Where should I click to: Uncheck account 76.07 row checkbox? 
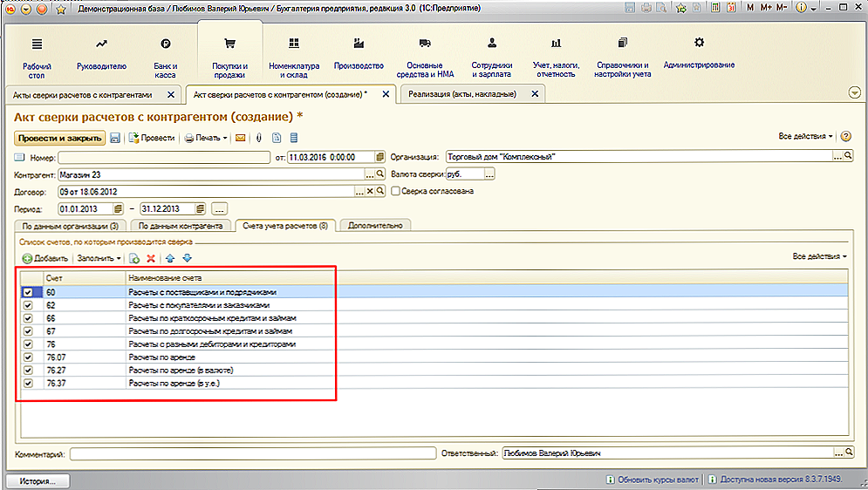point(28,357)
